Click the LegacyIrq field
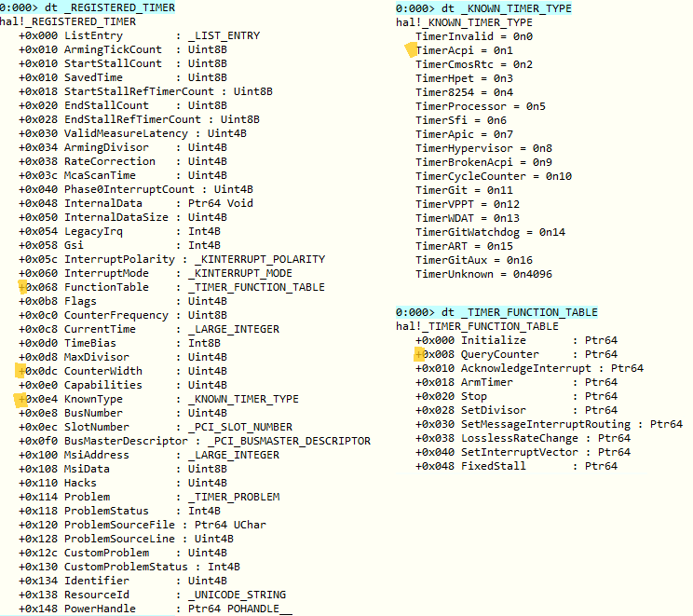 (x=119, y=231)
